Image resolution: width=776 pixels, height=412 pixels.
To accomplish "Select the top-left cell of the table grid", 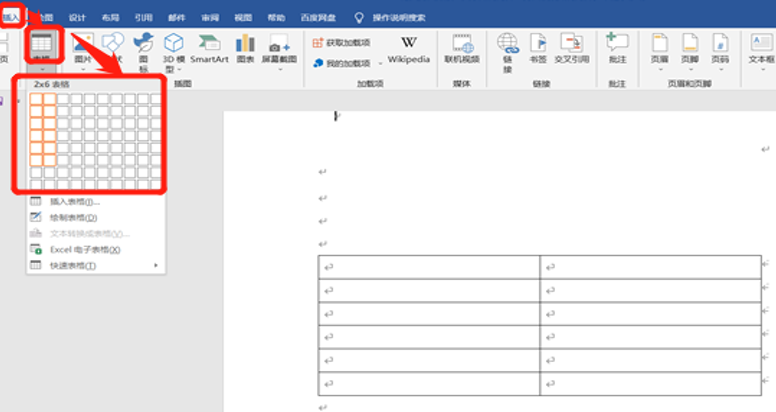I will [36, 99].
